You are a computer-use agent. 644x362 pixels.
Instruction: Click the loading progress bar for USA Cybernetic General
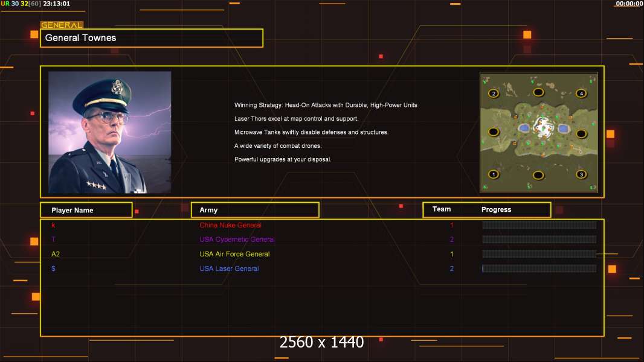click(539, 240)
